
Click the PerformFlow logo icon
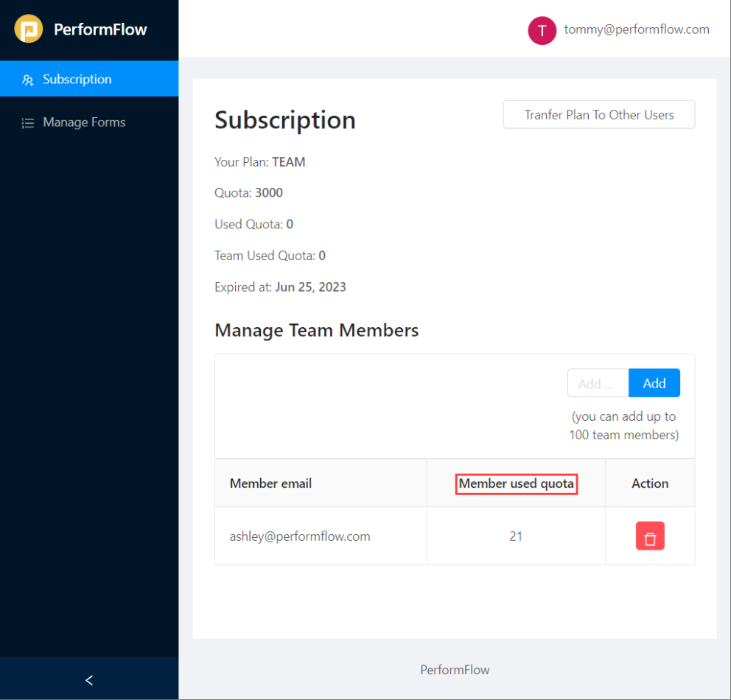coord(29,29)
